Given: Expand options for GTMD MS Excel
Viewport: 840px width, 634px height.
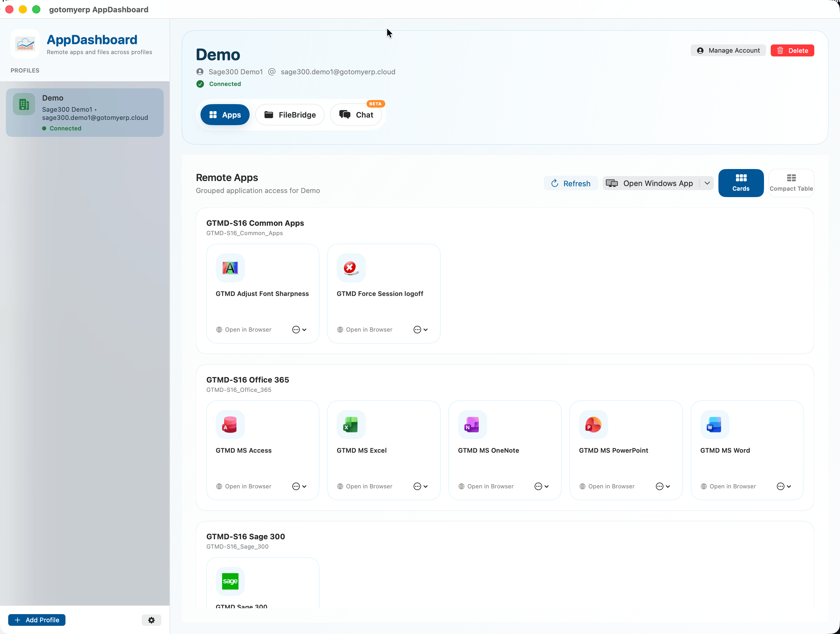Looking at the screenshot, I should 420,486.
